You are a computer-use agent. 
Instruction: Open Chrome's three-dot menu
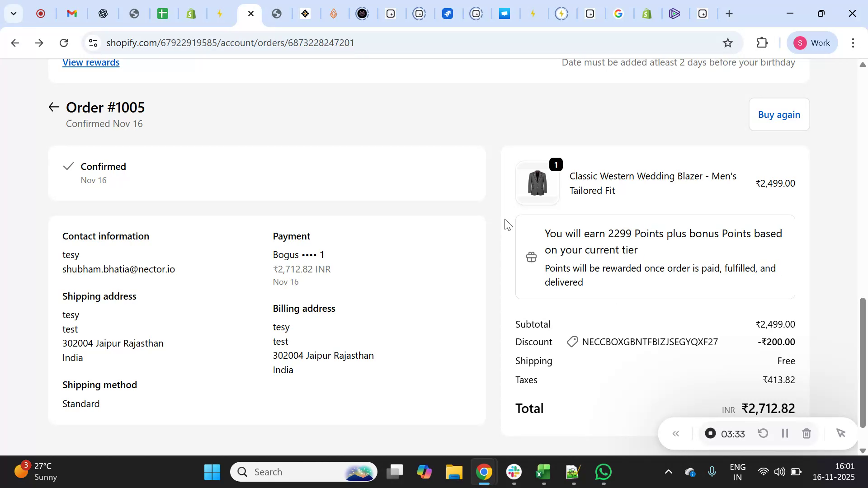coord(854,42)
